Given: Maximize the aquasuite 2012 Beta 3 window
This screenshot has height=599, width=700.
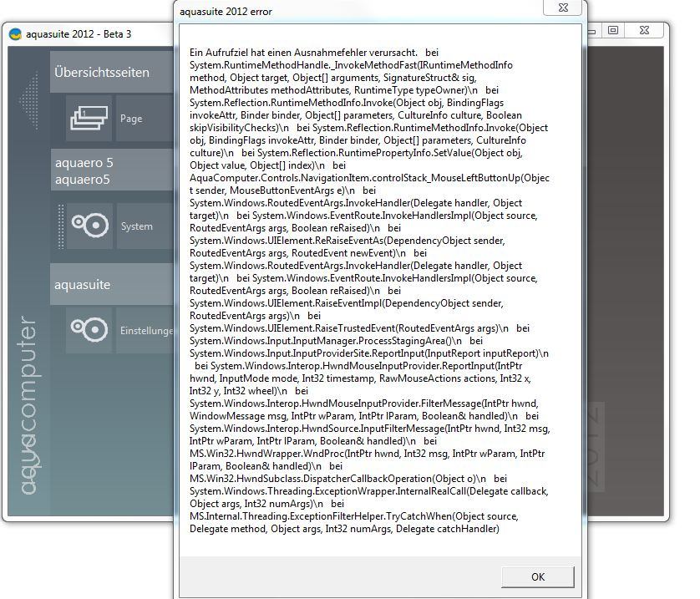Looking at the screenshot, I should point(613,30).
